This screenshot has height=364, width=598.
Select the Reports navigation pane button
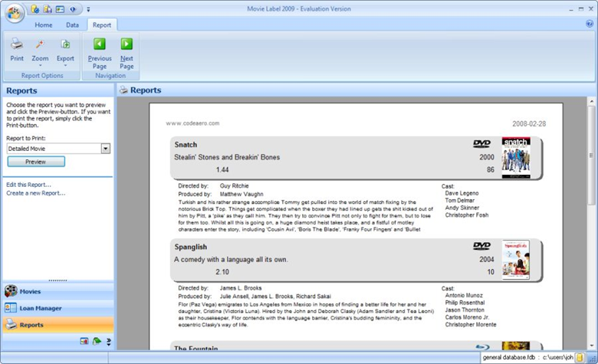coord(58,325)
